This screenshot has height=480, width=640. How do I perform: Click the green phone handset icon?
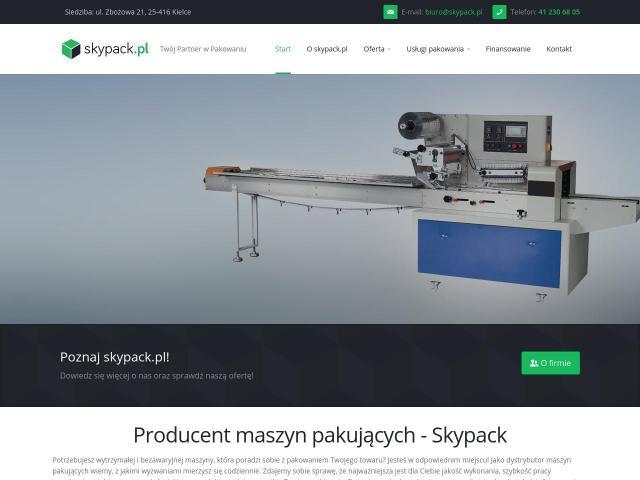point(499,12)
